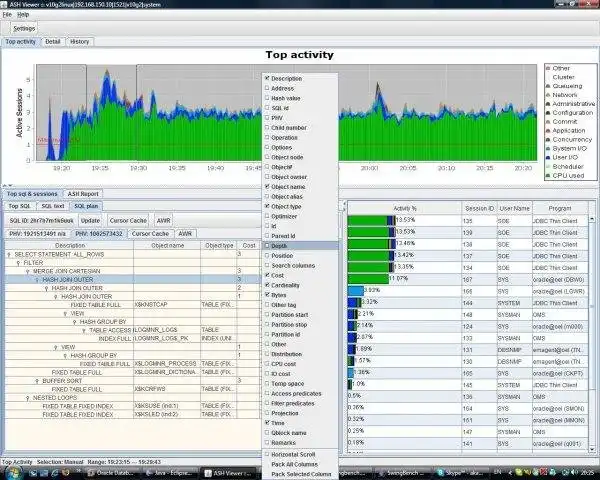Toggle the Horizontal Scroll option
The image size is (600, 480).
click(267, 454)
